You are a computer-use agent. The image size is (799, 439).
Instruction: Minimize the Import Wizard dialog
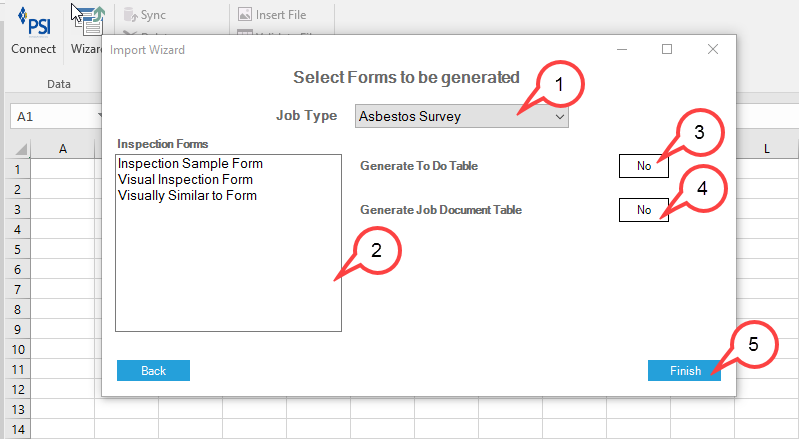pyautogui.click(x=622, y=49)
